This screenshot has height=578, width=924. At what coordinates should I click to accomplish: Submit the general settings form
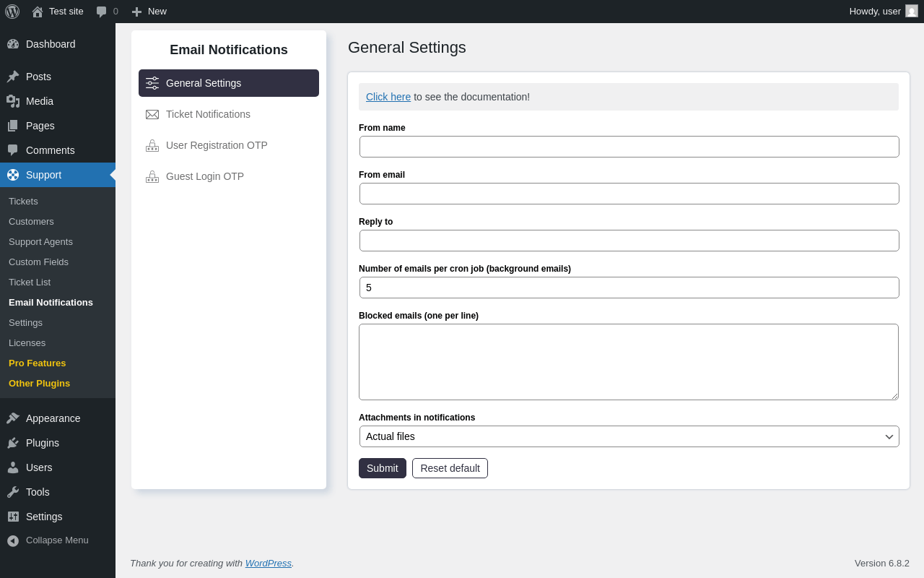point(383,468)
